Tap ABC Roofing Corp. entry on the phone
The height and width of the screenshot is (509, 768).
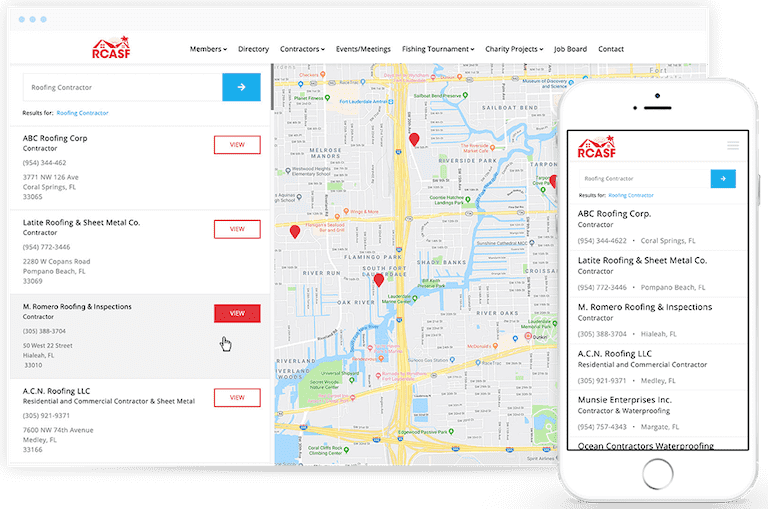coord(657,227)
